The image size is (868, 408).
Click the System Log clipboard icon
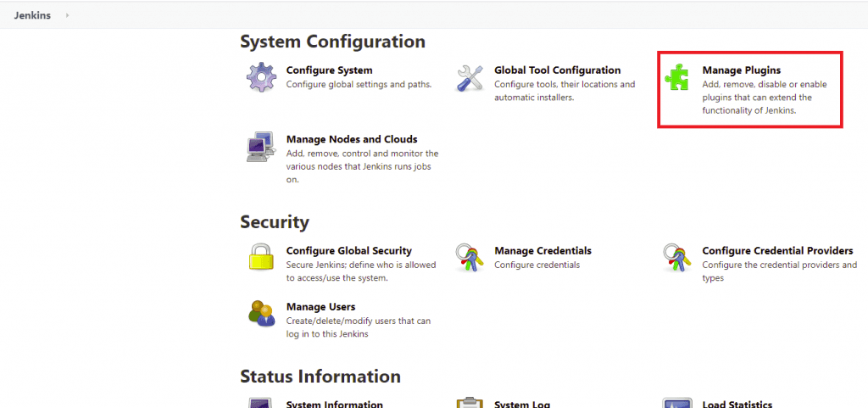pos(470,402)
